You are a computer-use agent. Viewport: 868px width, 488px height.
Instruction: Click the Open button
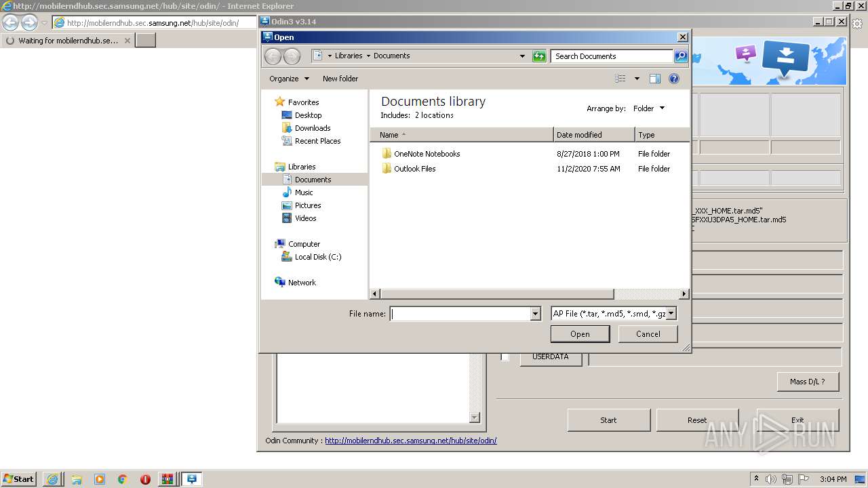pos(580,334)
